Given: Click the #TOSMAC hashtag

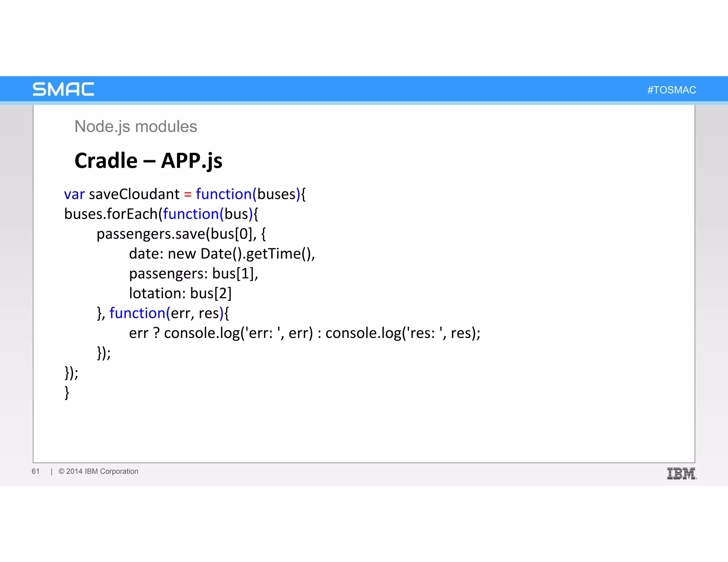Looking at the screenshot, I should click(x=671, y=90).
